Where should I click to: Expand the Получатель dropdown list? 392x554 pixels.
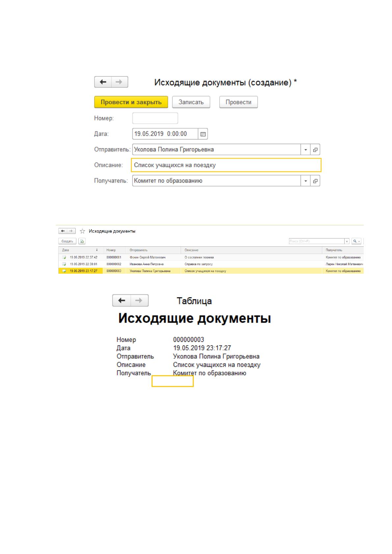coord(306,181)
